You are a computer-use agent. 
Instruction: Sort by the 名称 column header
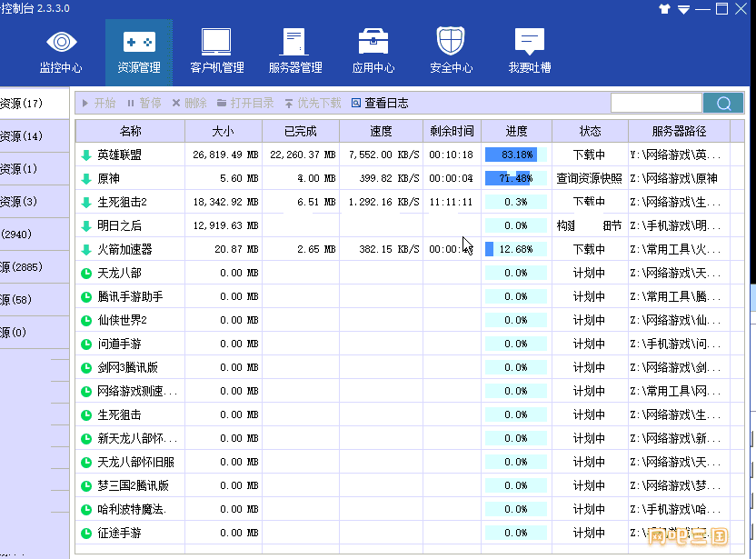point(130,131)
